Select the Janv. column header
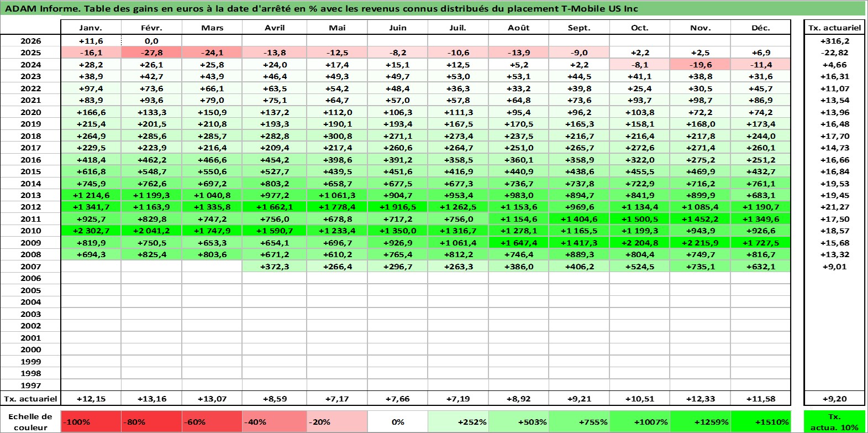 91,28
